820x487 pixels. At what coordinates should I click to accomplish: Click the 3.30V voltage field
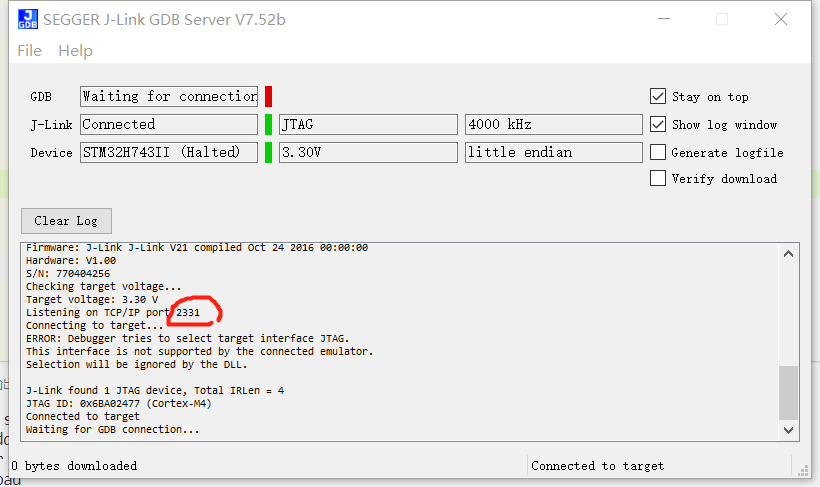368,152
